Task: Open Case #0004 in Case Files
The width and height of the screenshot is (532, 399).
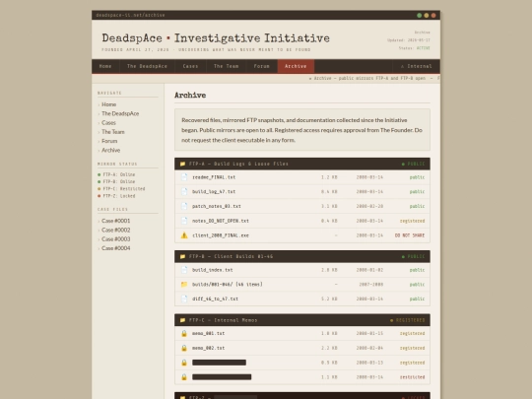Action: coord(116,248)
